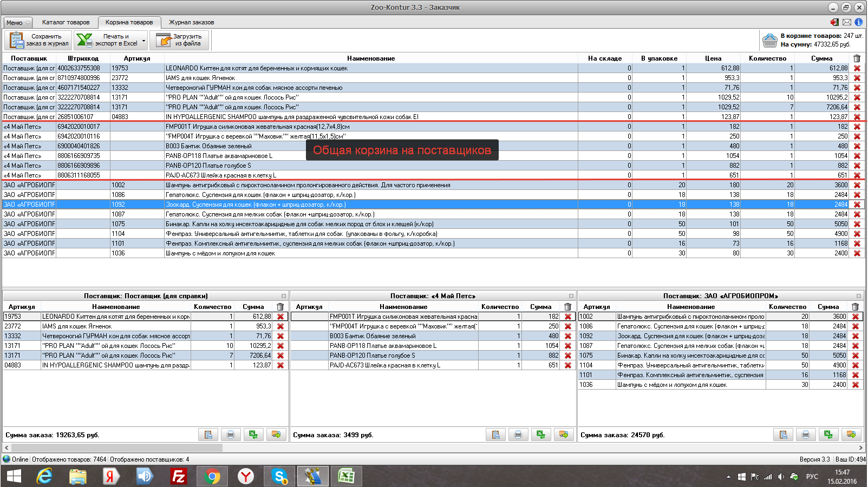Click 'Отображено поставщиков: 4' status text
Viewport: 868px width, 487px height.
[x=149, y=459]
